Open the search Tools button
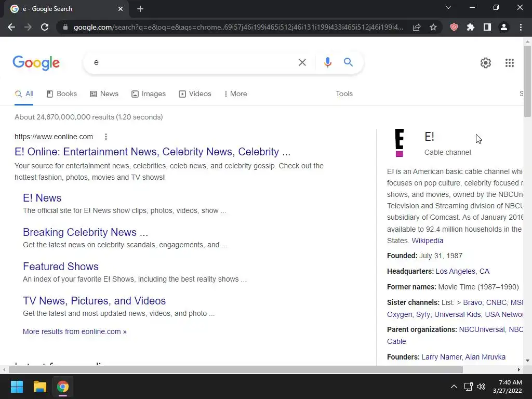 (x=344, y=94)
